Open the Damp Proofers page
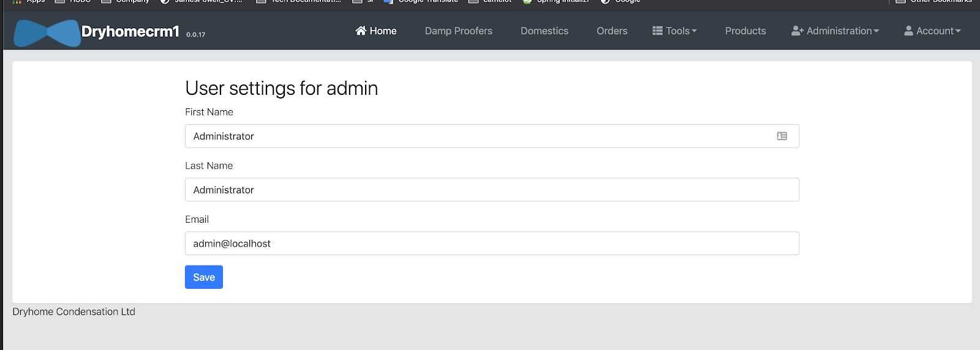Image resolution: width=980 pixels, height=350 pixels. 458,31
